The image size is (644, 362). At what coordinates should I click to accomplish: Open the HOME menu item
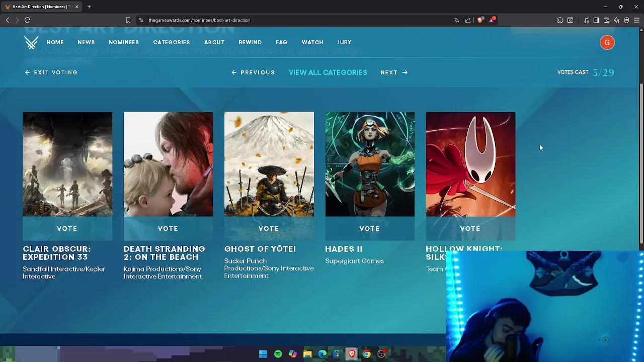[55, 42]
